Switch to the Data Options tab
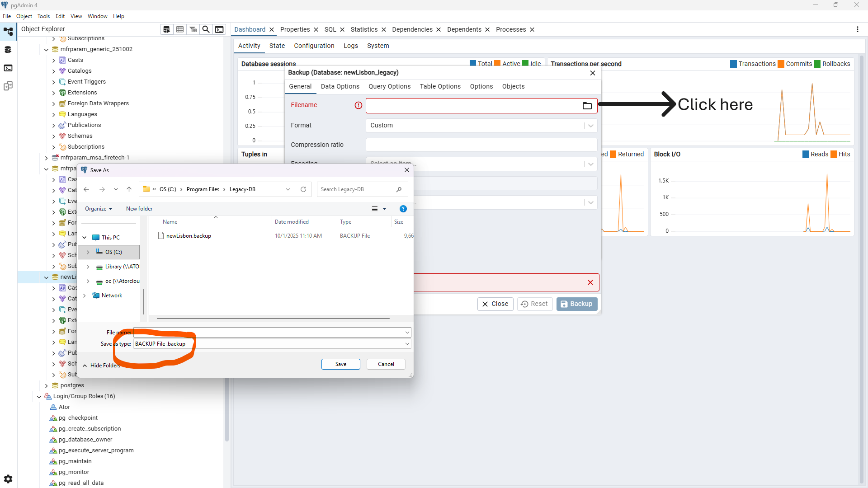This screenshot has height=488, width=868. 340,86
